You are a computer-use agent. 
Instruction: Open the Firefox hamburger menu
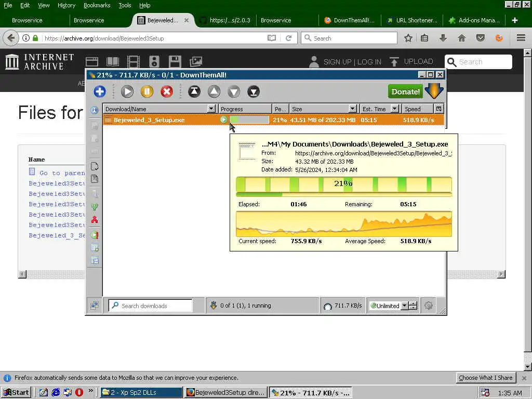(x=521, y=38)
